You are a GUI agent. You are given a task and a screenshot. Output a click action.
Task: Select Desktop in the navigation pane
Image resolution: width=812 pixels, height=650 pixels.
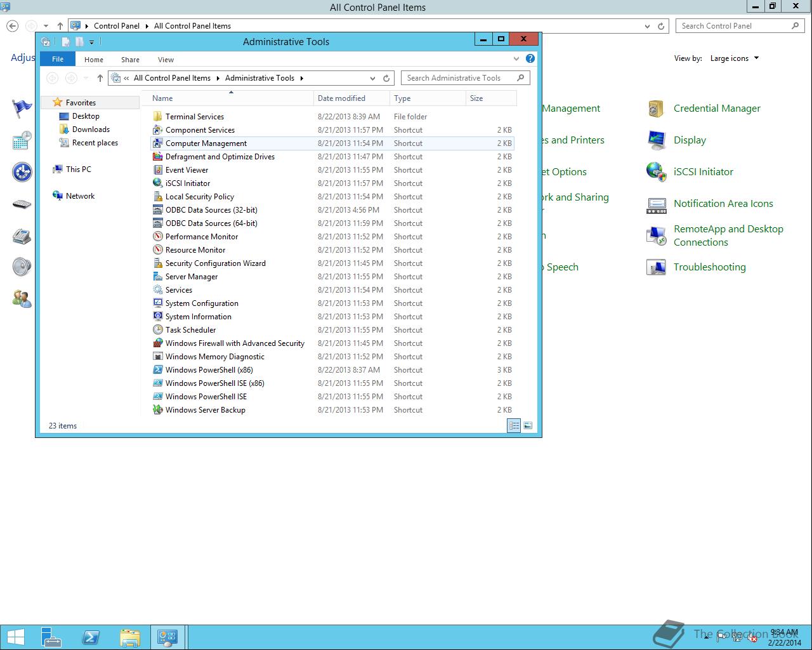(x=86, y=116)
